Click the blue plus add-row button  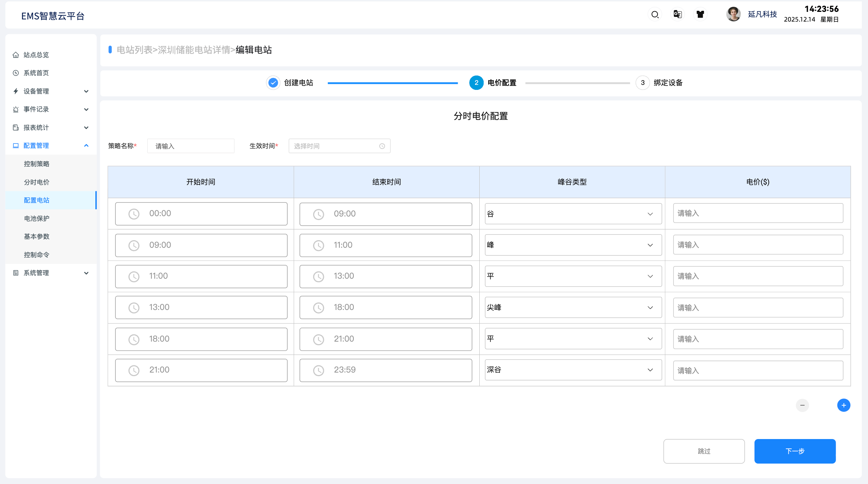point(844,405)
